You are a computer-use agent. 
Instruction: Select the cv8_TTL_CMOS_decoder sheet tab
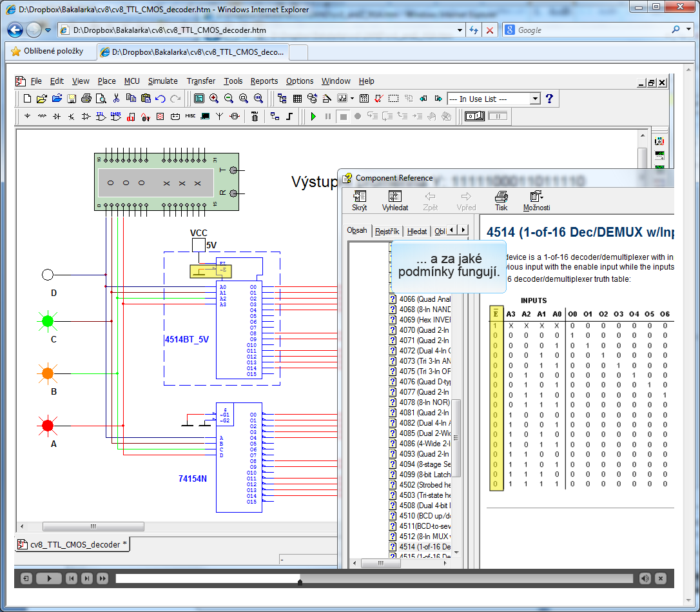pyautogui.click(x=73, y=544)
